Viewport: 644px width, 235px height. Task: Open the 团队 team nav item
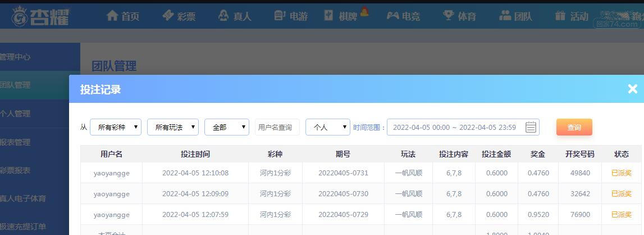click(x=515, y=16)
